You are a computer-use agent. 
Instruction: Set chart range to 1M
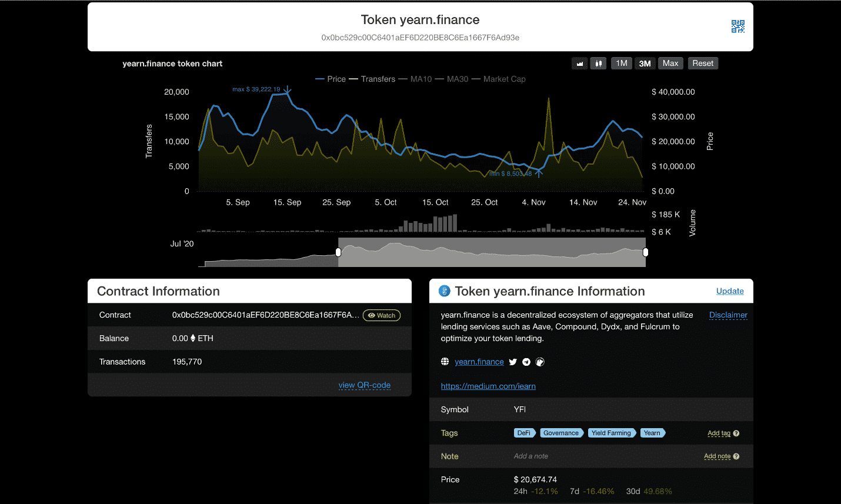pyautogui.click(x=622, y=64)
